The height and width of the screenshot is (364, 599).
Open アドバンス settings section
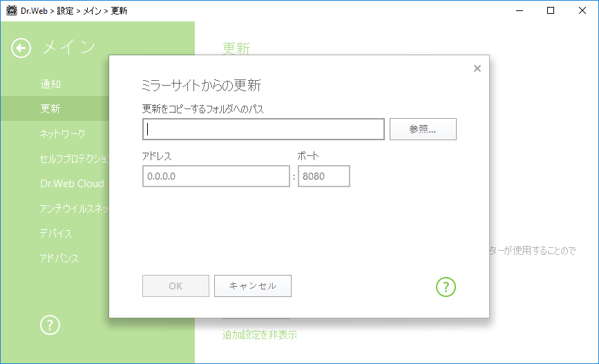click(59, 258)
